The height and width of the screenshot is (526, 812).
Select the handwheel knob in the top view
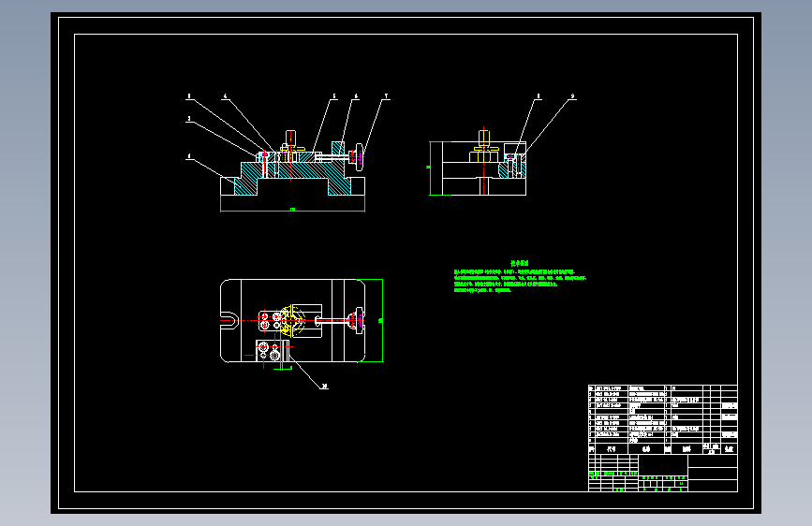(x=359, y=321)
